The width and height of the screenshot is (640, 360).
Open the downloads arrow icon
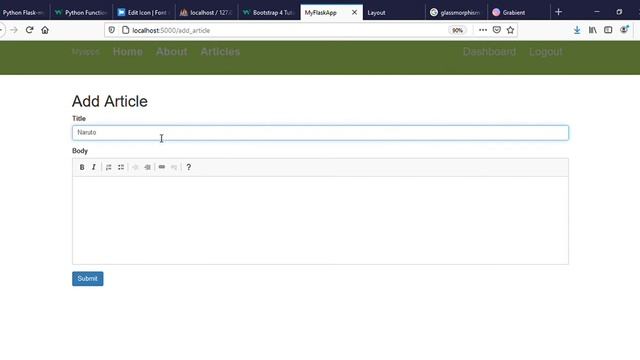pyautogui.click(x=577, y=30)
